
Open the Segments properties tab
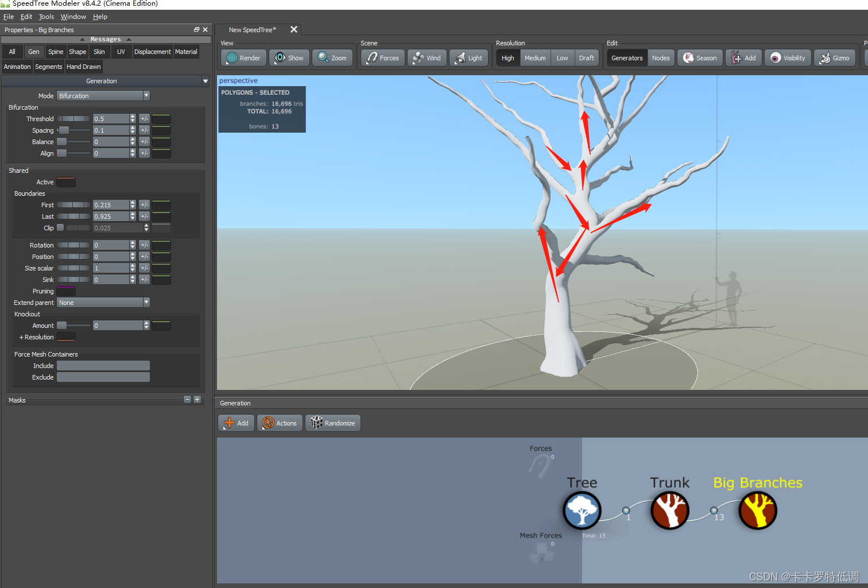point(49,67)
